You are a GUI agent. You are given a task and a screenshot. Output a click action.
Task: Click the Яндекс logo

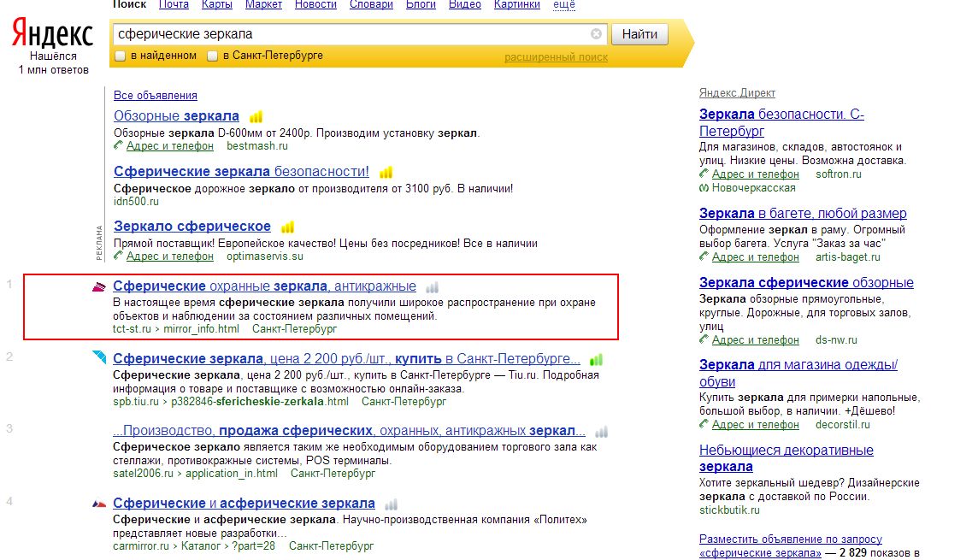tap(52, 33)
